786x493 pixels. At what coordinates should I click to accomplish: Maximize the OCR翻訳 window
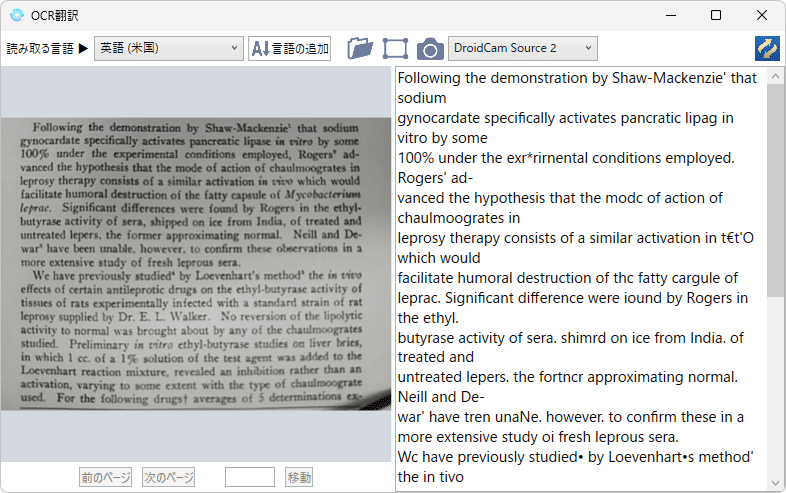[x=716, y=15]
